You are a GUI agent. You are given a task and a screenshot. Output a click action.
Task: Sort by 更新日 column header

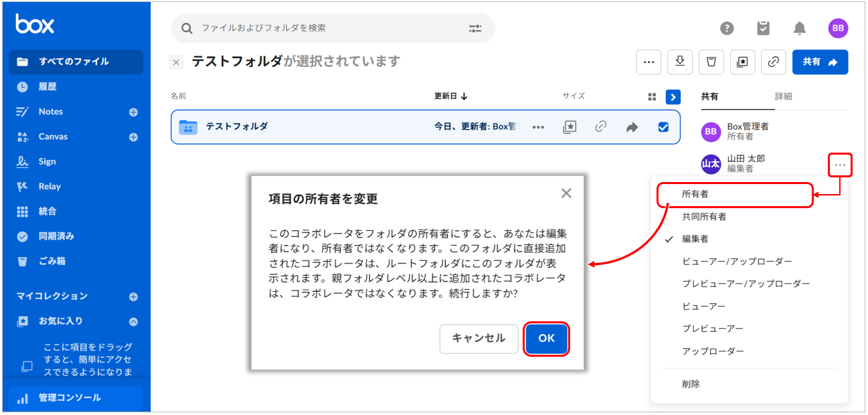pyautogui.click(x=450, y=96)
